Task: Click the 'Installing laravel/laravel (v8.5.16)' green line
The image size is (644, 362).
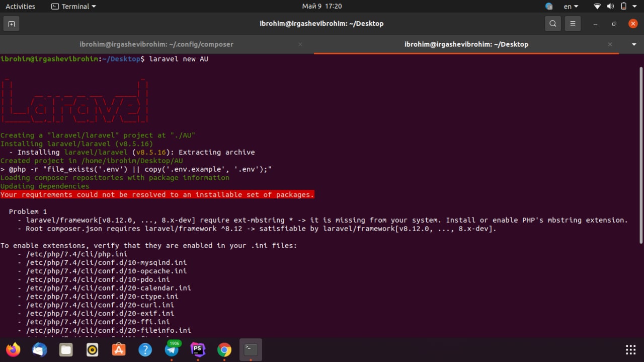Action: [x=76, y=143]
